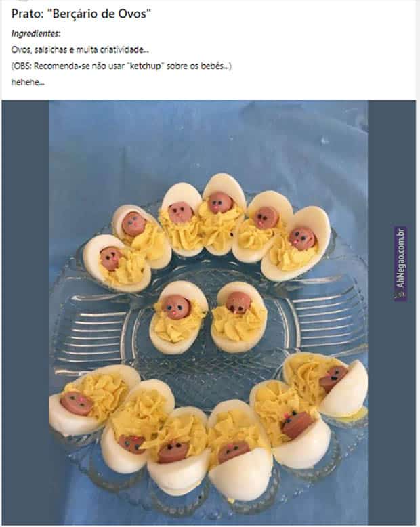Click the dark left margin beside the photo
Screen dimensions: 420x527
(25, 312)
